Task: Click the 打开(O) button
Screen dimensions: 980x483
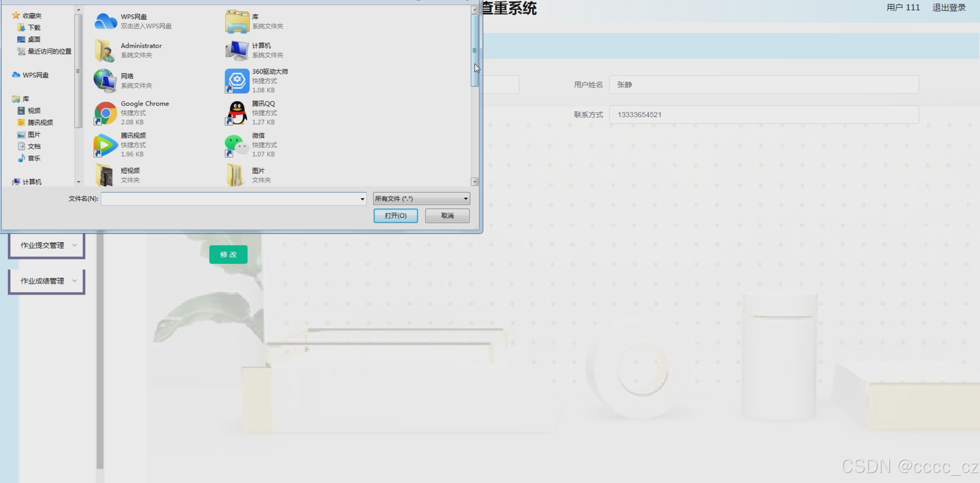Action: coord(395,216)
